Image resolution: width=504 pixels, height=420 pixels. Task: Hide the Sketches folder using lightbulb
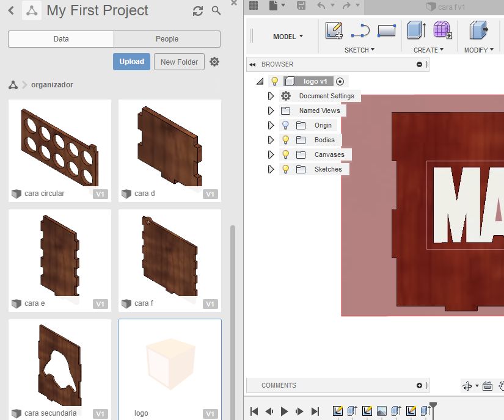point(285,169)
